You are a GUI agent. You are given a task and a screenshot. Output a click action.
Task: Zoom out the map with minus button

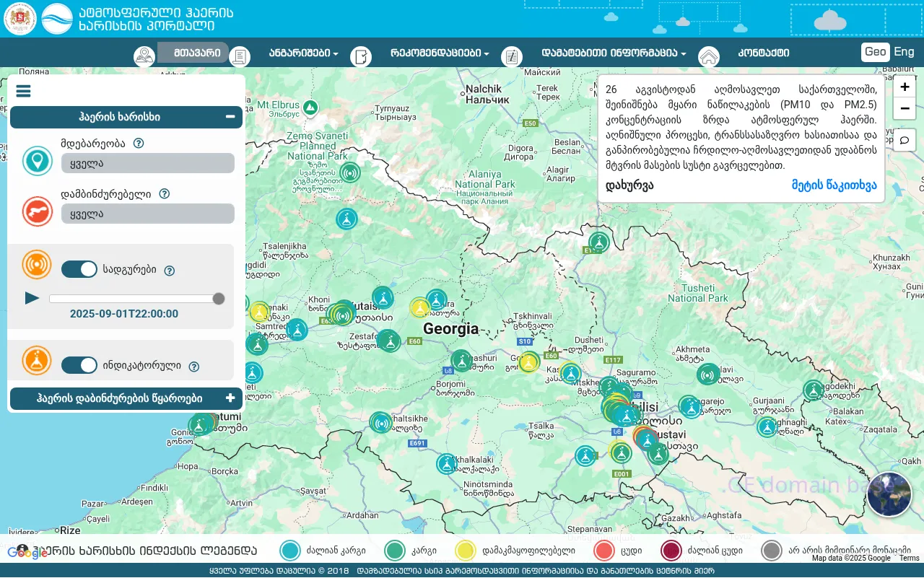(905, 109)
